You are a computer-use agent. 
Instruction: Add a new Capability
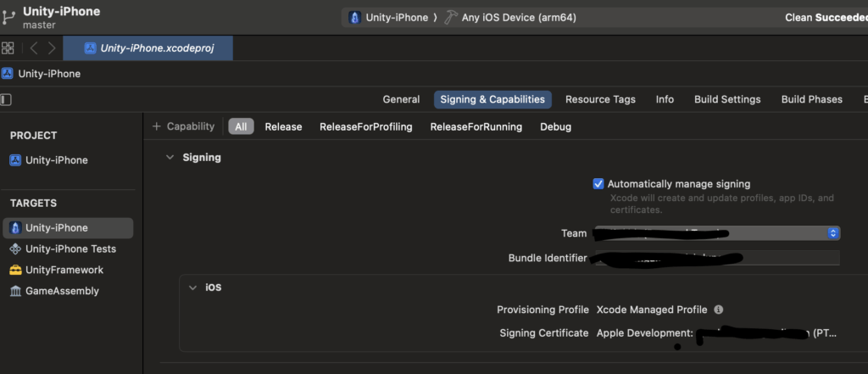pyautogui.click(x=183, y=126)
